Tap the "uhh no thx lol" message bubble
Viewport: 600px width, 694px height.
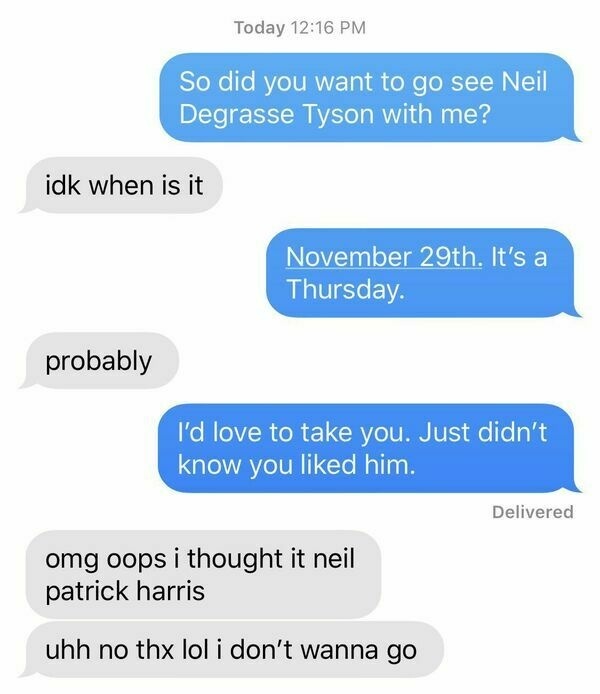coord(231,650)
